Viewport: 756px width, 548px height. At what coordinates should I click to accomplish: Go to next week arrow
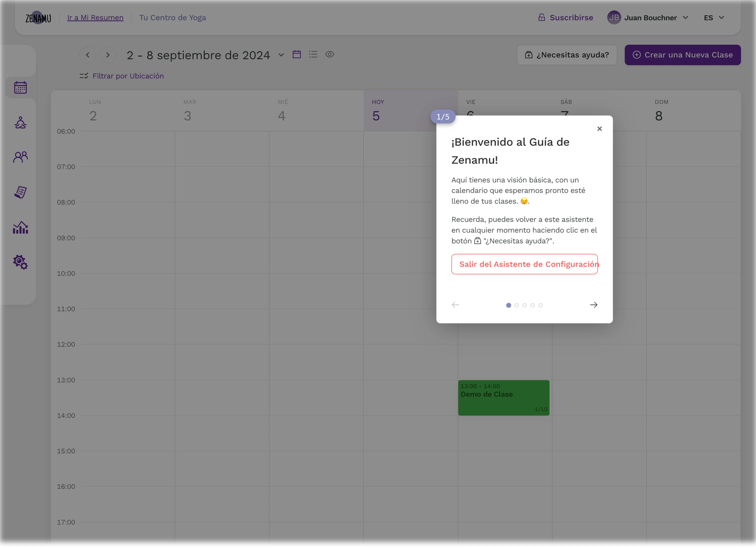[108, 55]
